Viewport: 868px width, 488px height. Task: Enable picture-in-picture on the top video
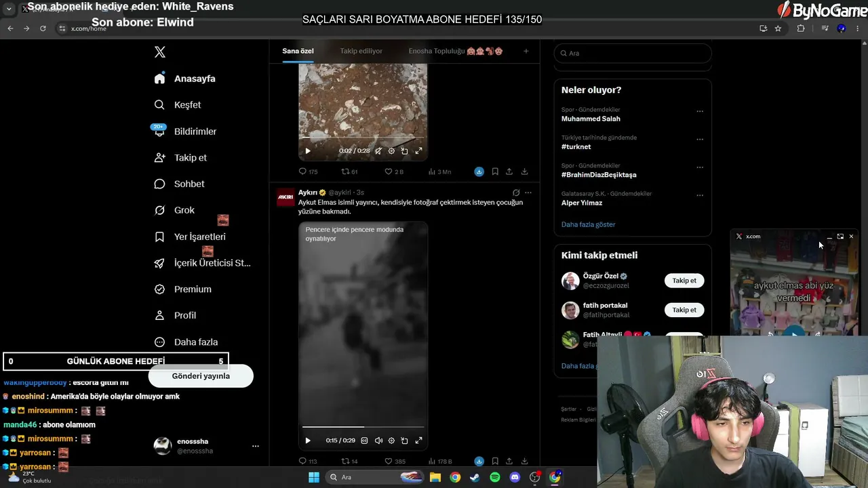(x=404, y=151)
